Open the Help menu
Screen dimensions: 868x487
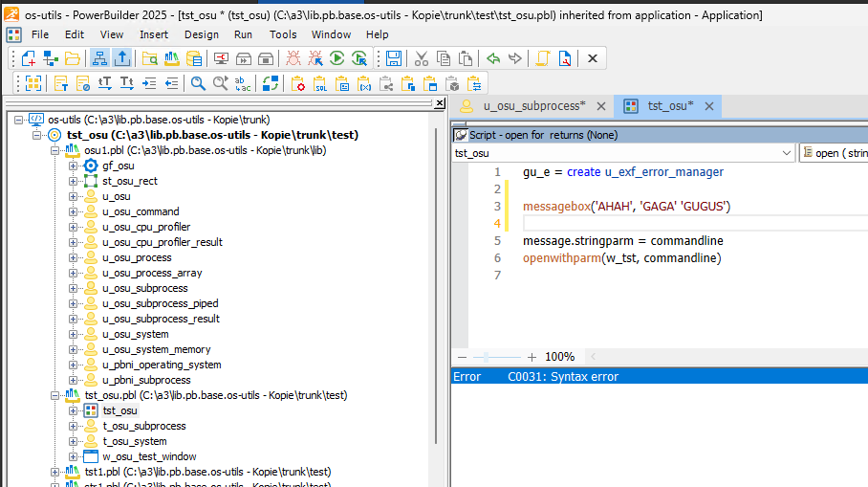point(377,34)
